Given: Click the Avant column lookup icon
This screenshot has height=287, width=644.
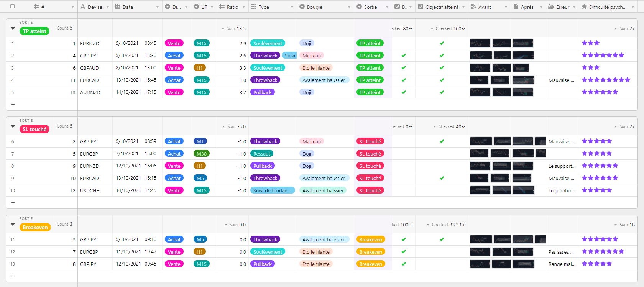Looking at the screenshot, I should [473, 7].
